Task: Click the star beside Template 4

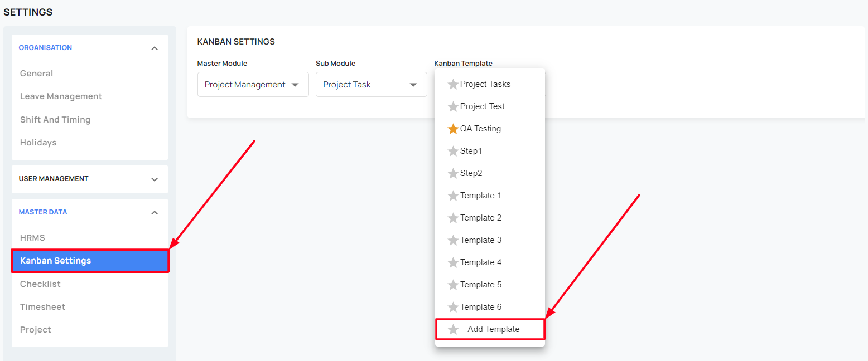Action: pyautogui.click(x=453, y=262)
